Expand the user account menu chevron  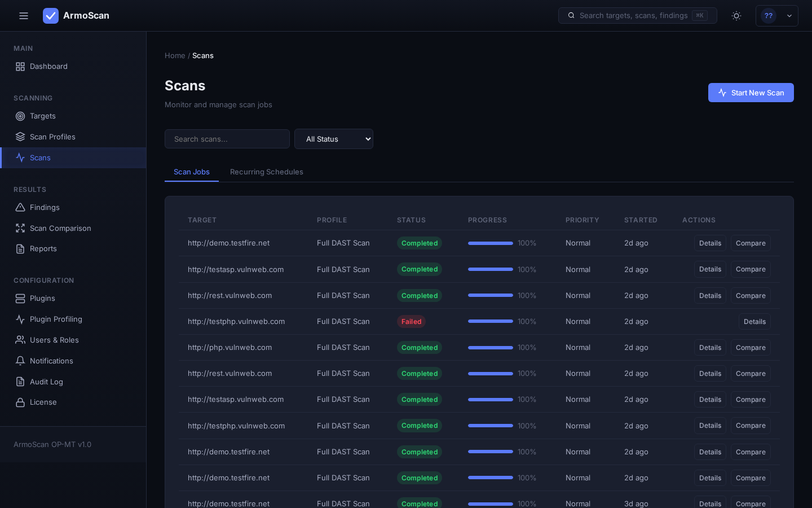pyautogui.click(x=789, y=16)
